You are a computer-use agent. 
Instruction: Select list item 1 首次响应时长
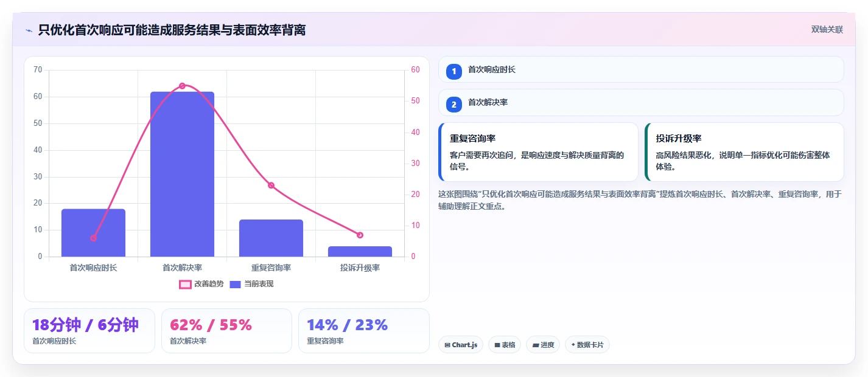(x=641, y=69)
